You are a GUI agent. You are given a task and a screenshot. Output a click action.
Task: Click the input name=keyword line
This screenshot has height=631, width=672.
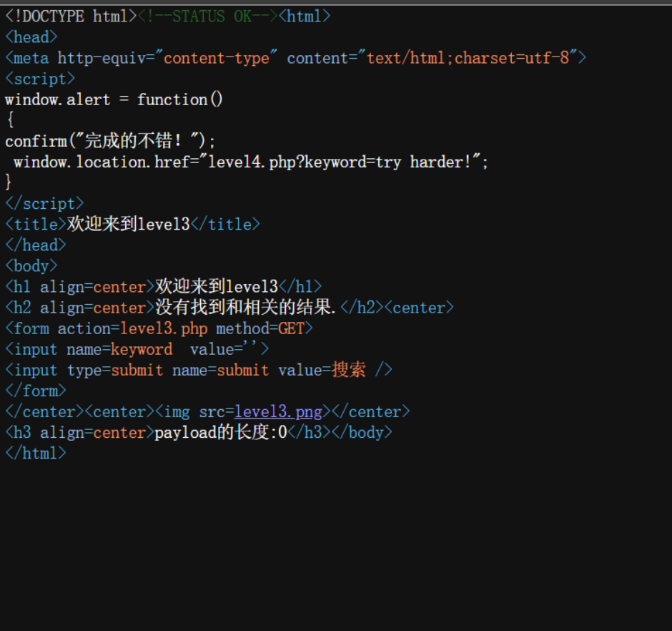137,349
